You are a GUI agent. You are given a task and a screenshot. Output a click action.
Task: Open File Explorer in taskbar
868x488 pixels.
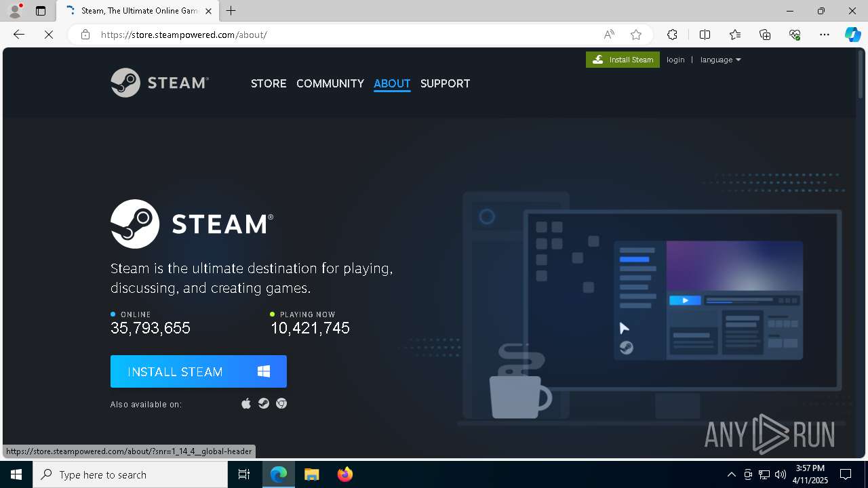pyautogui.click(x=311, y=474)
